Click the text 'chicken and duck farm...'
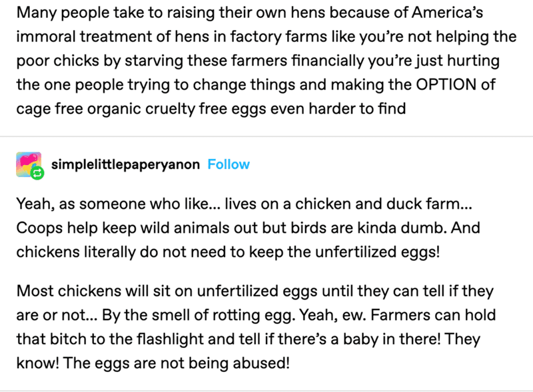Image resolution: width=533 pixels, height=392 pixels. pyautogui.click(x=384, y=204)
